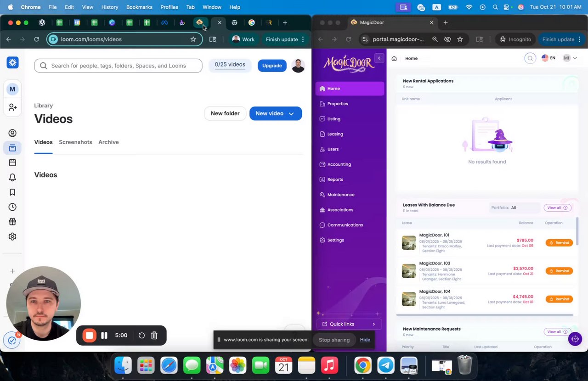Open the Loom bookmark (watch later) icon
Image resolution: width=588 pixels, height=381 pixels.
pyautogui.click(x=12, y=192)
